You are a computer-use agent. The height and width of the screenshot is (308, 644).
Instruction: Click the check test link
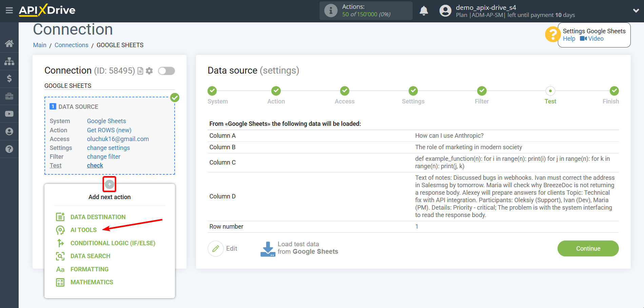[x=95, y=166]
